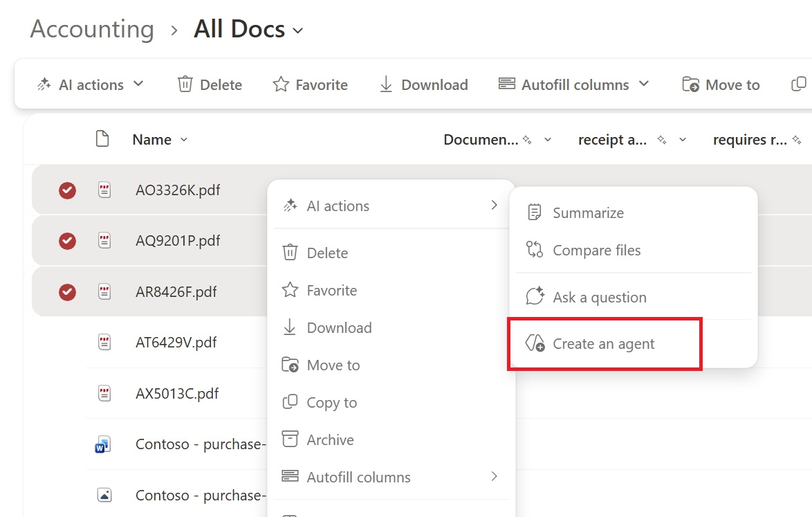
Task: Deselect the checkmark on AO3326K.pdf row
Action: tap(66, 190)
